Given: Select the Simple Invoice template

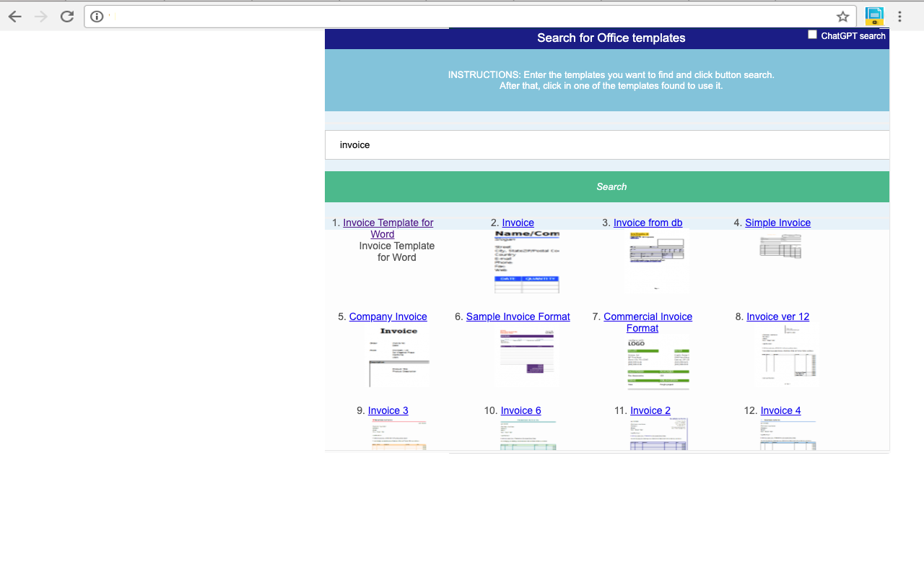Looking at the screenshot, I should (x=777, y=223).
